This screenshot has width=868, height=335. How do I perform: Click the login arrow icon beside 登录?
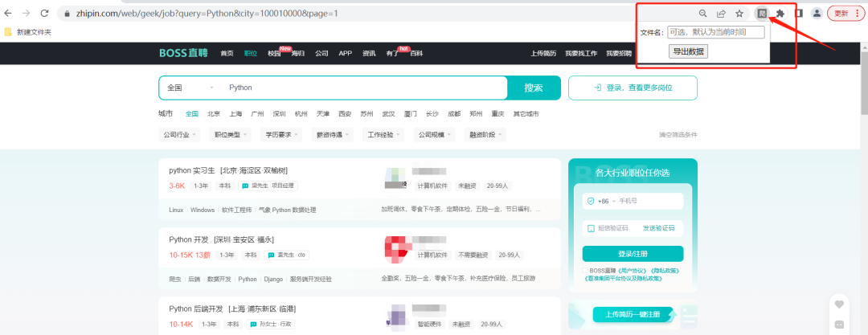597,88
